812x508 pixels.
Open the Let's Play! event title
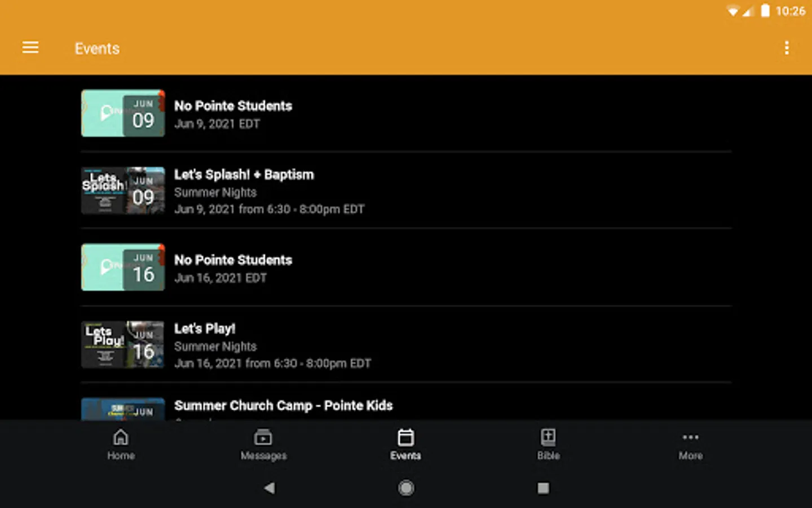tap(205, 329)
